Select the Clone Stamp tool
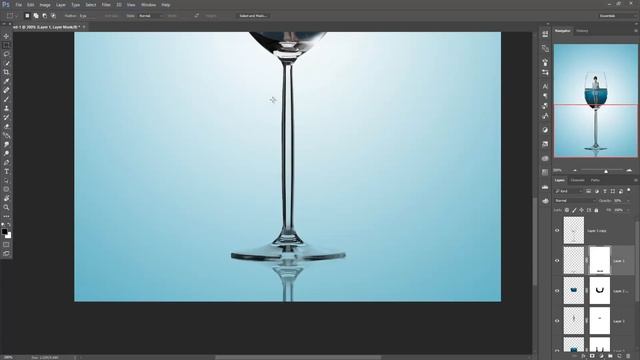The height and width of the screenshot is (360, 640). 6,108
